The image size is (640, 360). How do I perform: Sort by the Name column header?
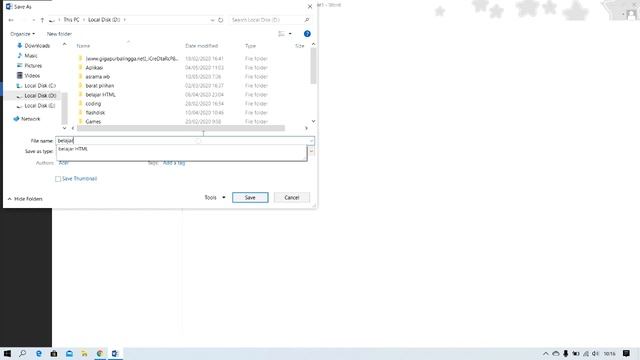pyautogui.click(x=83, y=46)
